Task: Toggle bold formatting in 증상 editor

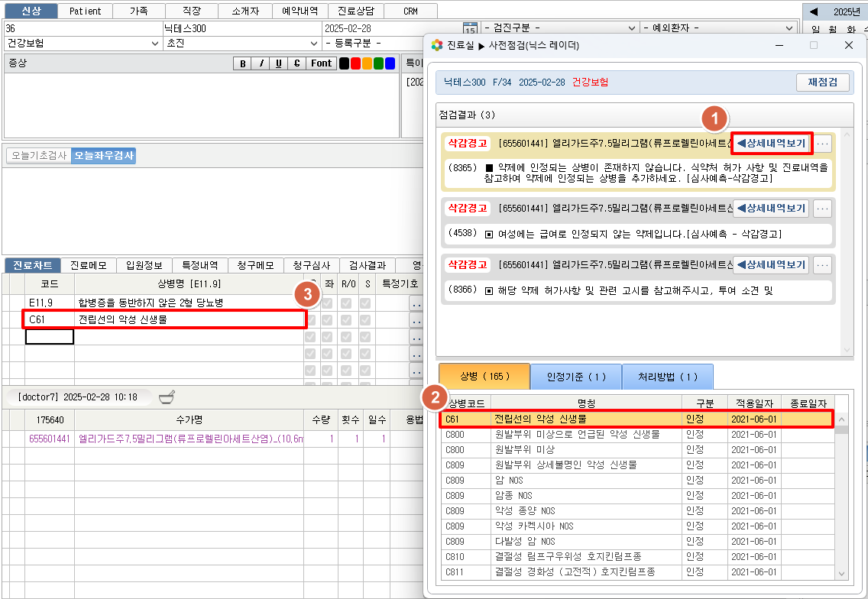Action: (243, 63)
